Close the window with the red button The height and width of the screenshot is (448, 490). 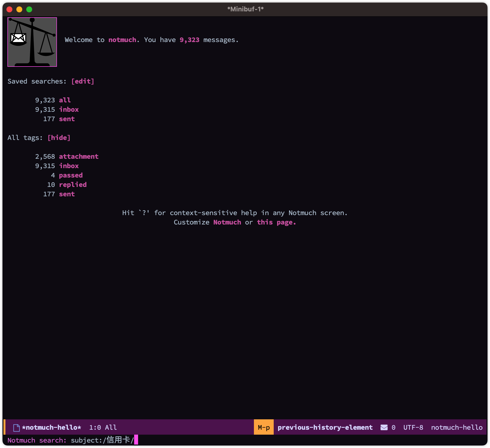click(9, 9)
